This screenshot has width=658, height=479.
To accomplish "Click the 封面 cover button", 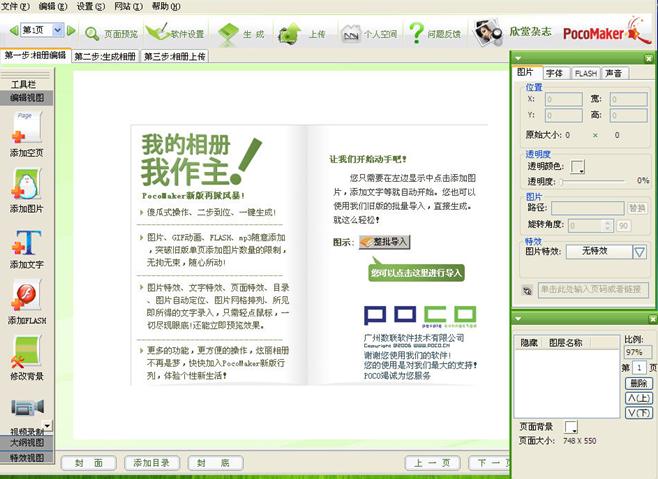I will 89,463.
